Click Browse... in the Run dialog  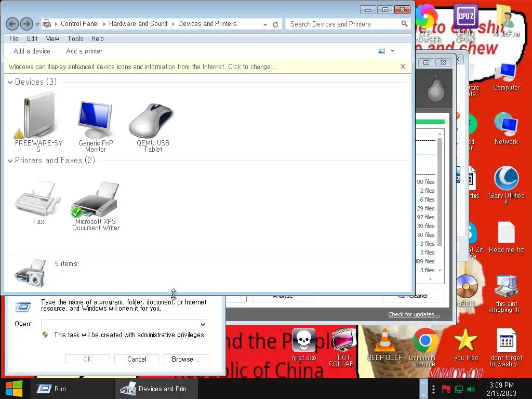tap(185, 359)
